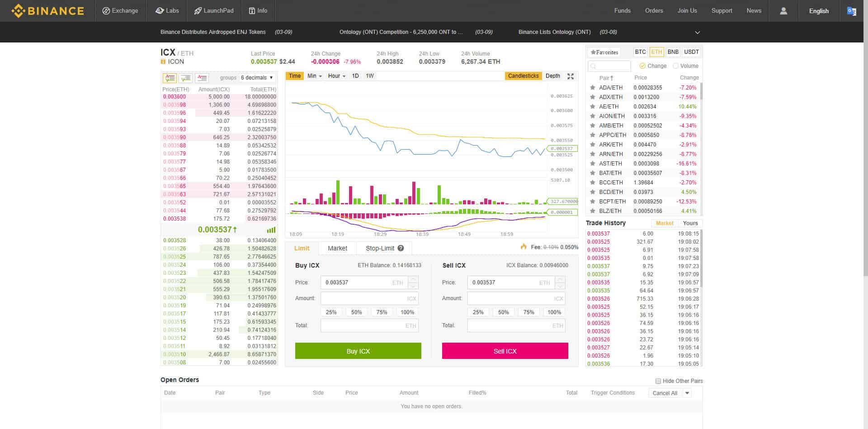Star the AST/ETH pair
This screenshot has width=868, height=429.
pos(592,164)
